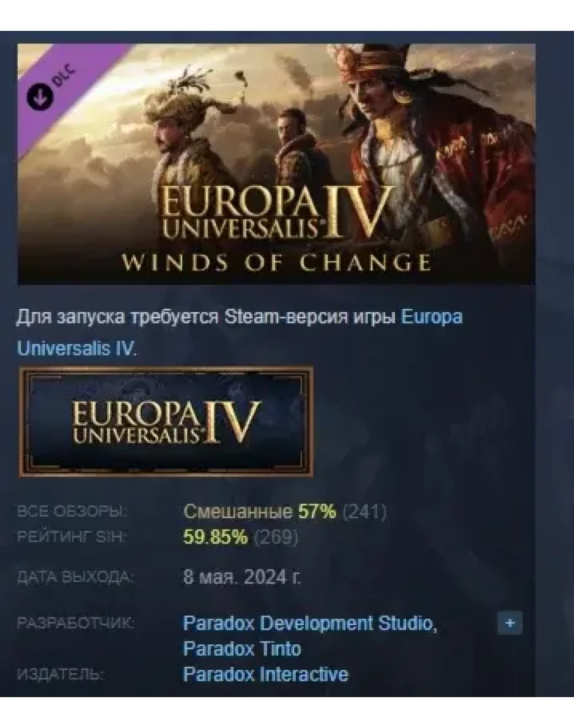Click the Winds of Change subtitle text
Viewport: 574px width, 728px height.
[x=276, y=263]
